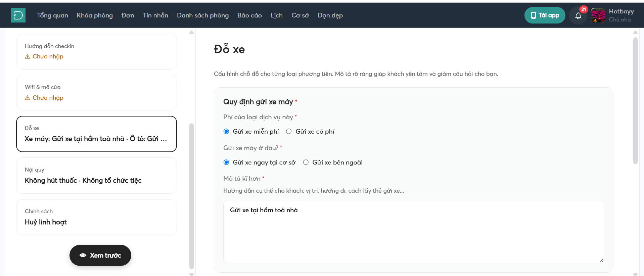Open Tin nhắn in navbar

tap(155, 15)
